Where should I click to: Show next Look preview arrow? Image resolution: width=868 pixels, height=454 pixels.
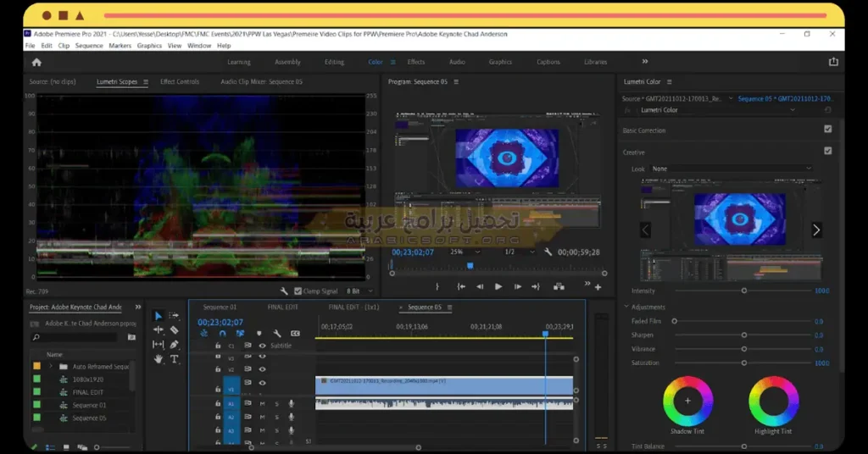pos(816,230)
